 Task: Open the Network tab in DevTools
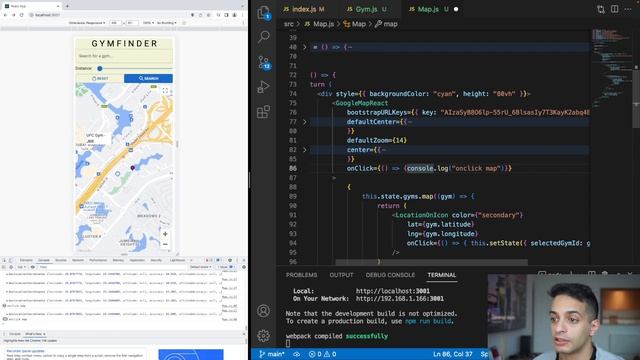click(x=78, y=260)
